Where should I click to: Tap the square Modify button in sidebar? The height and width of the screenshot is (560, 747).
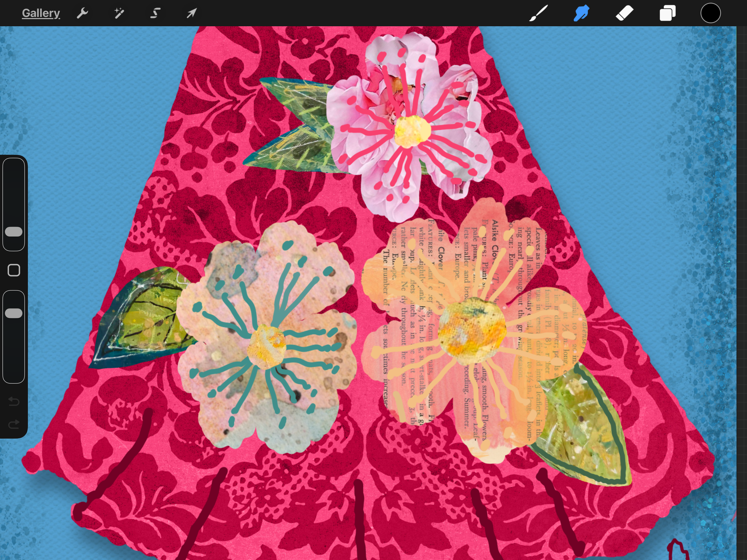(x=14, y=270)
